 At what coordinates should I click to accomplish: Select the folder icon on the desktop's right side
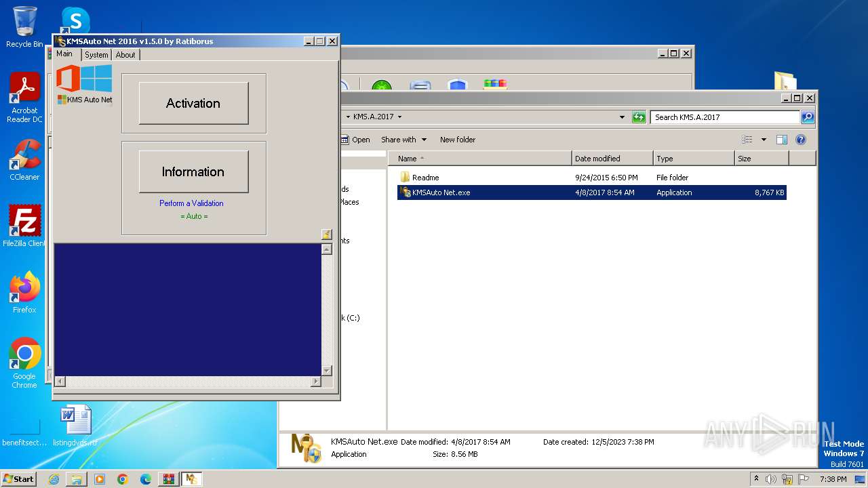785,82
